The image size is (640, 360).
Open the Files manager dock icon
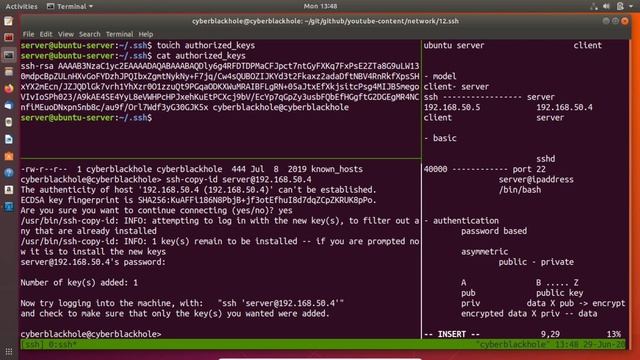click(9, 72)
